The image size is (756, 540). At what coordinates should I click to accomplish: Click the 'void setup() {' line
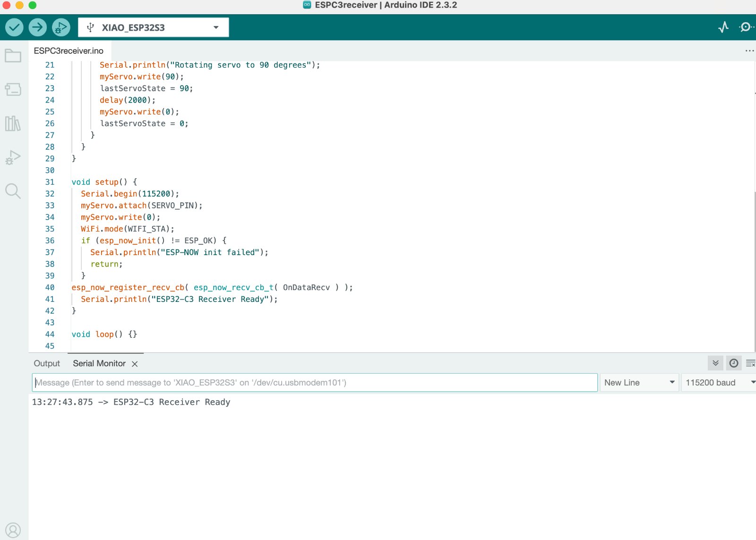click(x=104, y=182)
